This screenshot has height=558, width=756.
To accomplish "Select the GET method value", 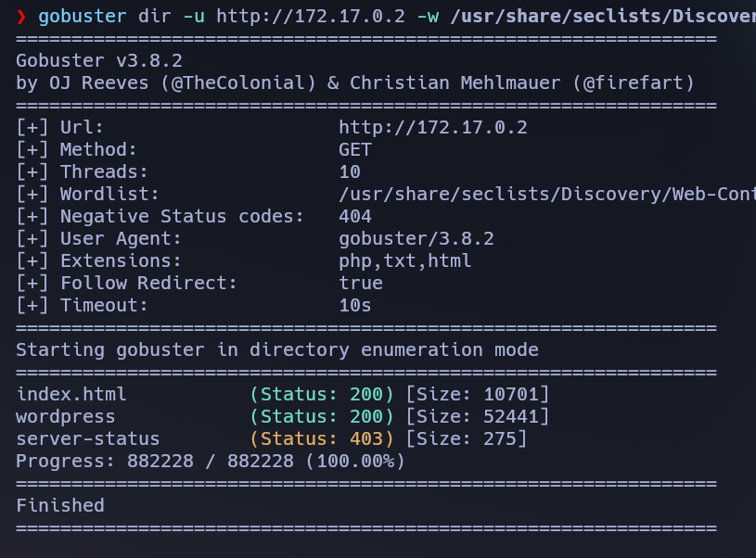I will click(356, 149).
